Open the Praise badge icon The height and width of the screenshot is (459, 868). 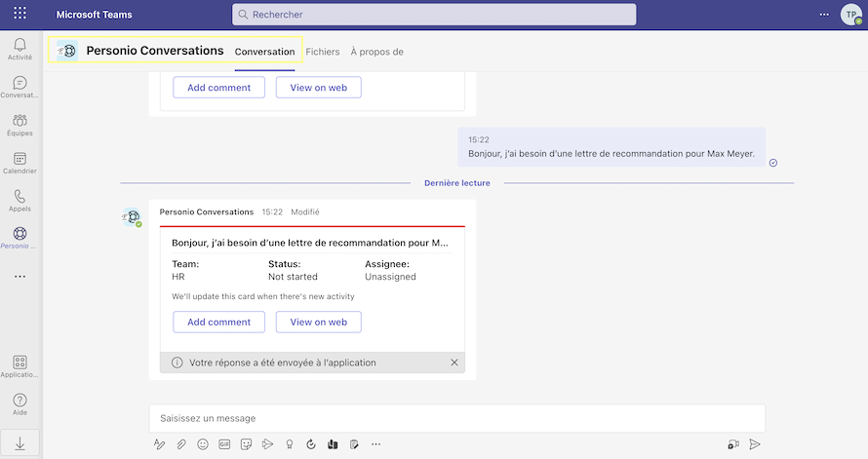(289, 444)
